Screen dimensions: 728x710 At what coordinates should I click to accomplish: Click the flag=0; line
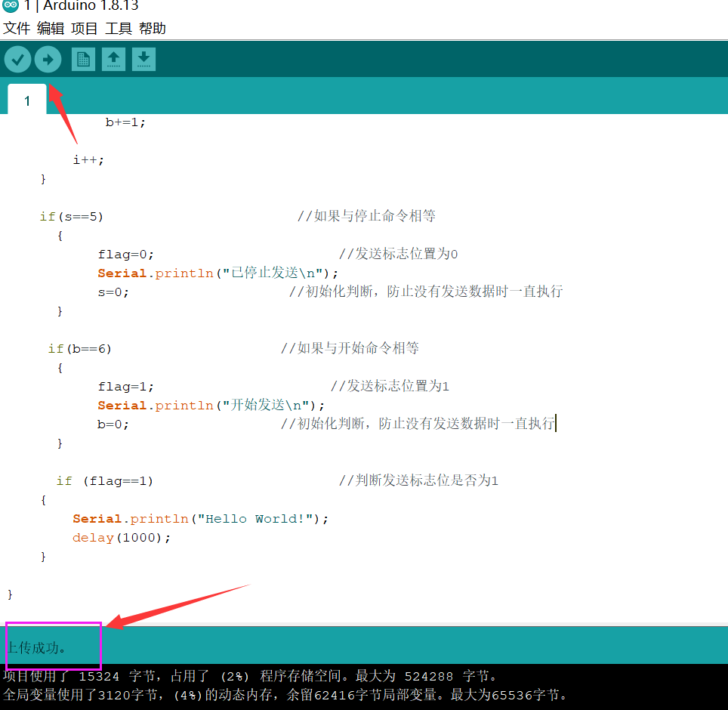[125, 255]
